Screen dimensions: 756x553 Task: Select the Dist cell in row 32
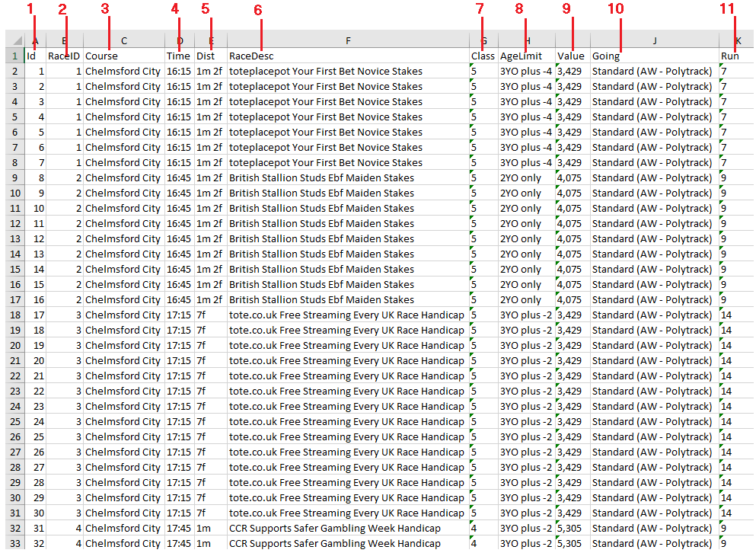[210, 528]
